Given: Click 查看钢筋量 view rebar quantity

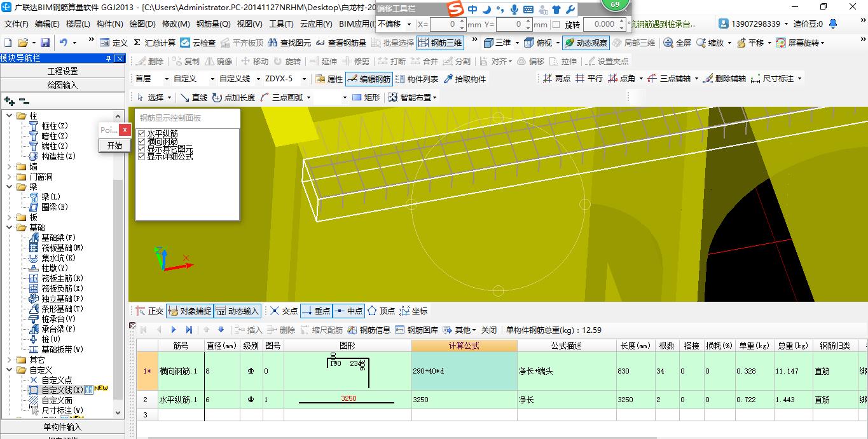Looking at the screenshot, I should 341,43.
